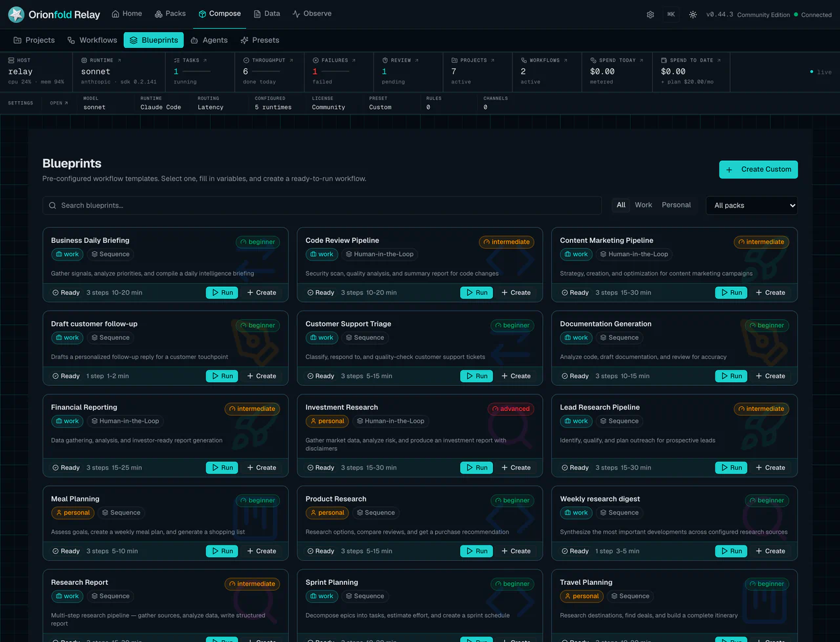Open the Failures stat arrow link
Image resolution: width=840 pixels, height=642 pixels.
[x=354, y=60]
